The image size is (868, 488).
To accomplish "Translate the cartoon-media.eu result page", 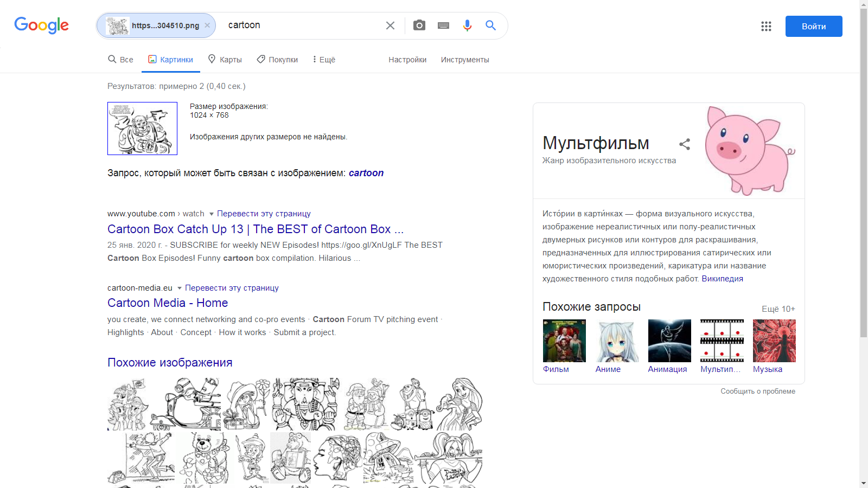I will coord(232,288).
